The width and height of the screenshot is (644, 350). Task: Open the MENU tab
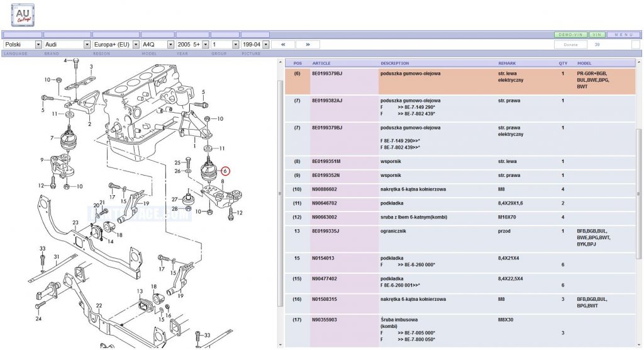(623, 35)
